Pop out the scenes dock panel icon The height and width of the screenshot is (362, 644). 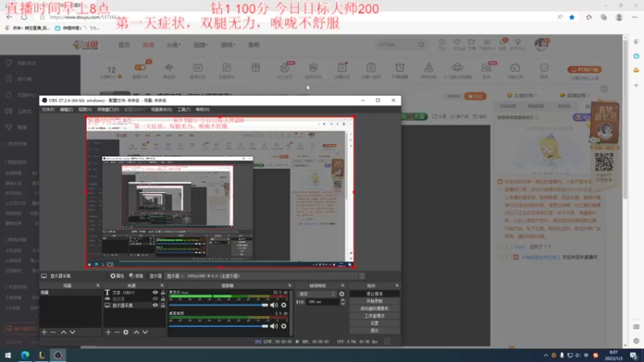[97, 286]
